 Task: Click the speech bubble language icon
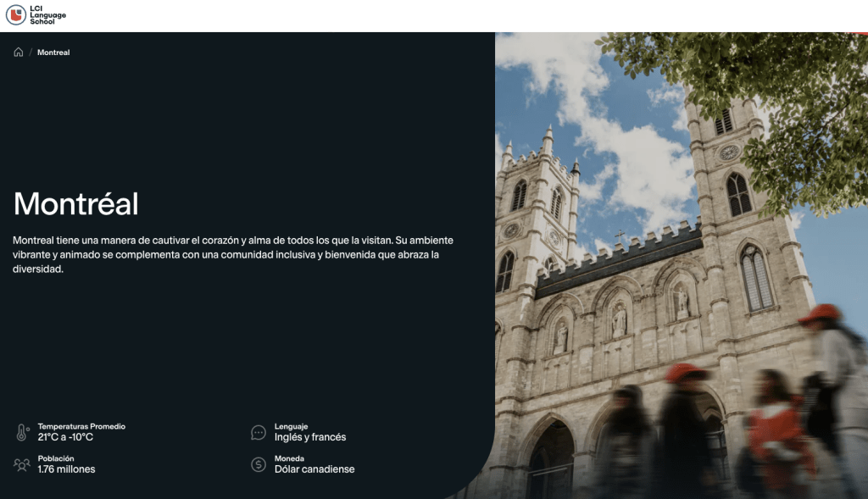pos(259,432)
